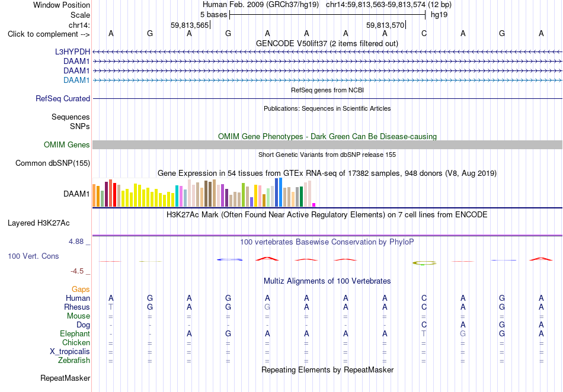Screen dimensions: 563x392
Task: Click the chr14:59,813,563-59,813,574 (12 bp) position text
Action: click(389, 5)
